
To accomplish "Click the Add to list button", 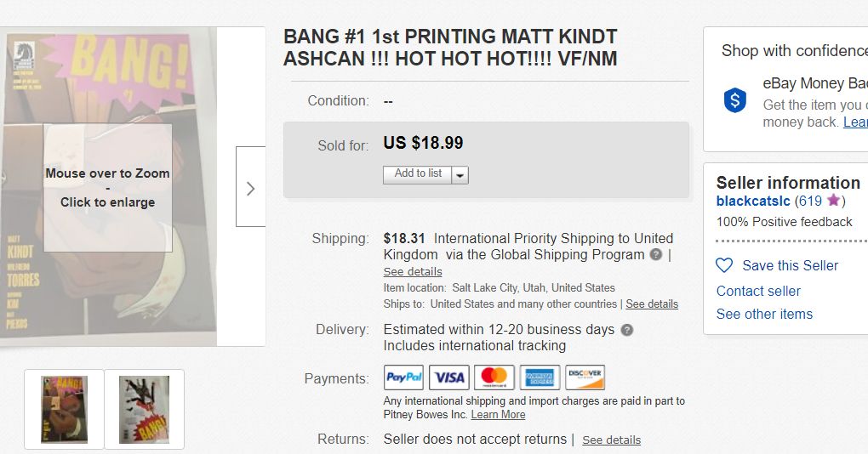I will click(417, 173).
